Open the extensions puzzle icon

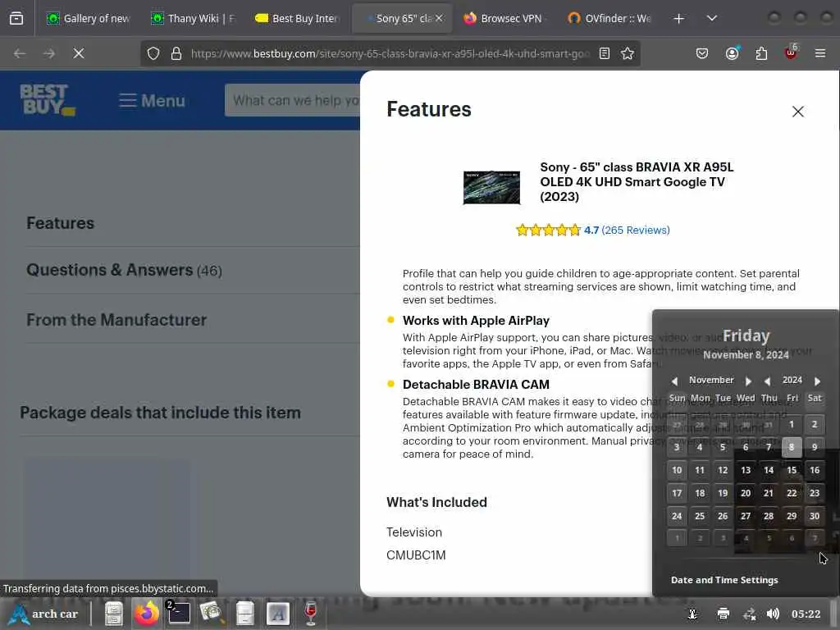click(761, 53)
